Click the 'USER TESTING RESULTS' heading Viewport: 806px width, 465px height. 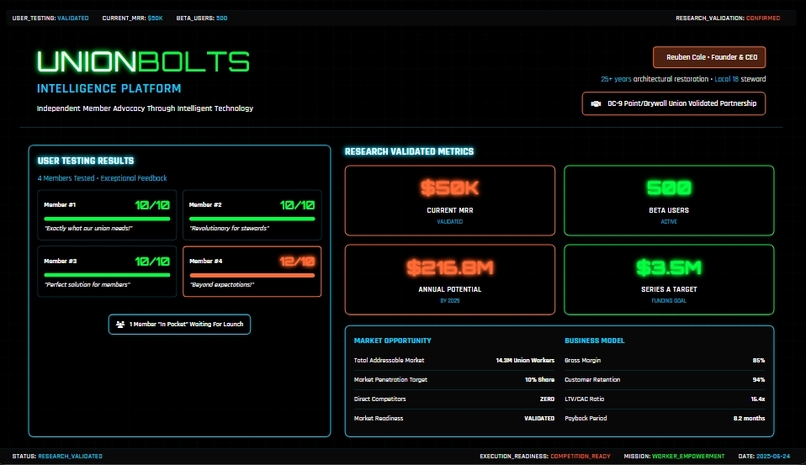pyautogui.click(x=85, y=161)
